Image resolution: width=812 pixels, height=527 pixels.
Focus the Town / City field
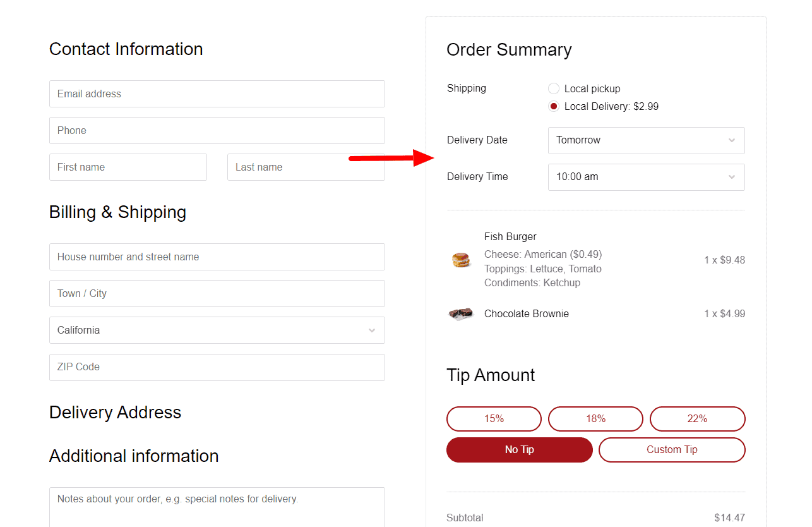click(217, 293)
